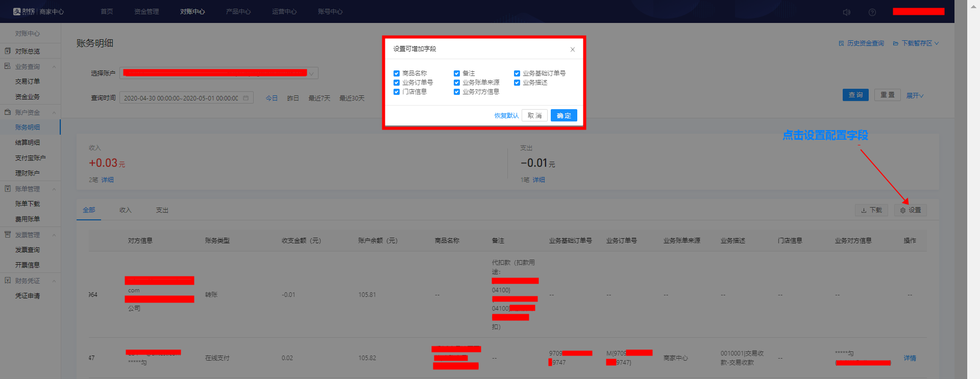Click the 对账总览 sidebar icon
Image resolution: width=980 pixels, height=379 pixels.
click(8, 51)
